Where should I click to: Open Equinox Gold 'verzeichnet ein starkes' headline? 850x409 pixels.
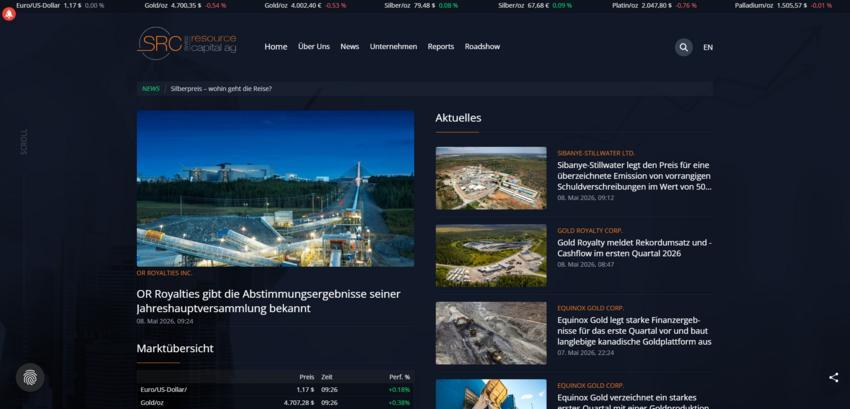[x=634, y=402]
